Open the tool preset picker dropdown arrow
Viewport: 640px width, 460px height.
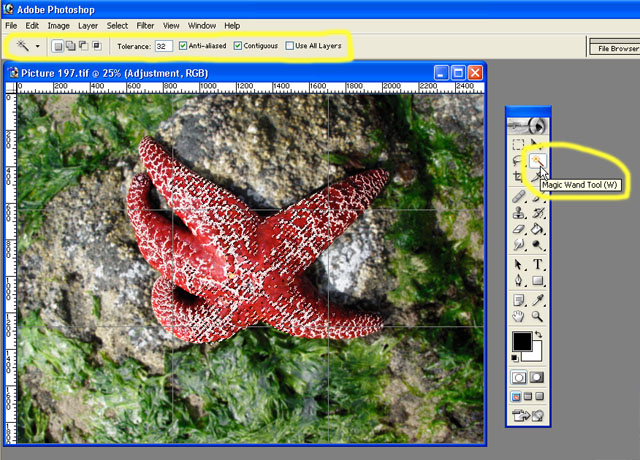coord(38,46)
